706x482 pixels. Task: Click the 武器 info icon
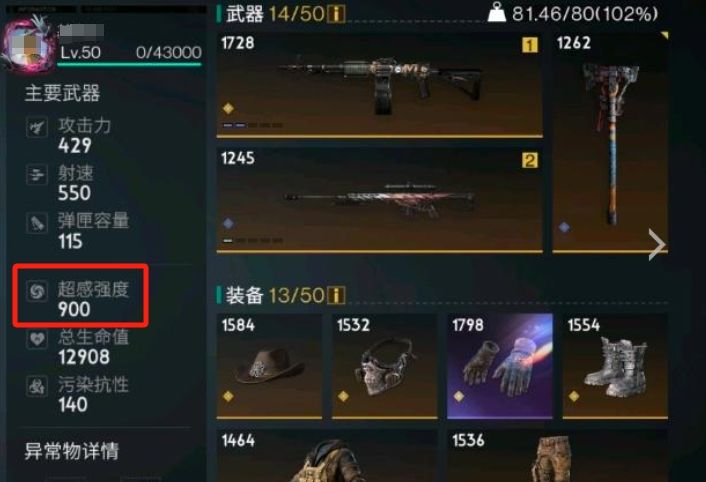click(x=336, y=14)
